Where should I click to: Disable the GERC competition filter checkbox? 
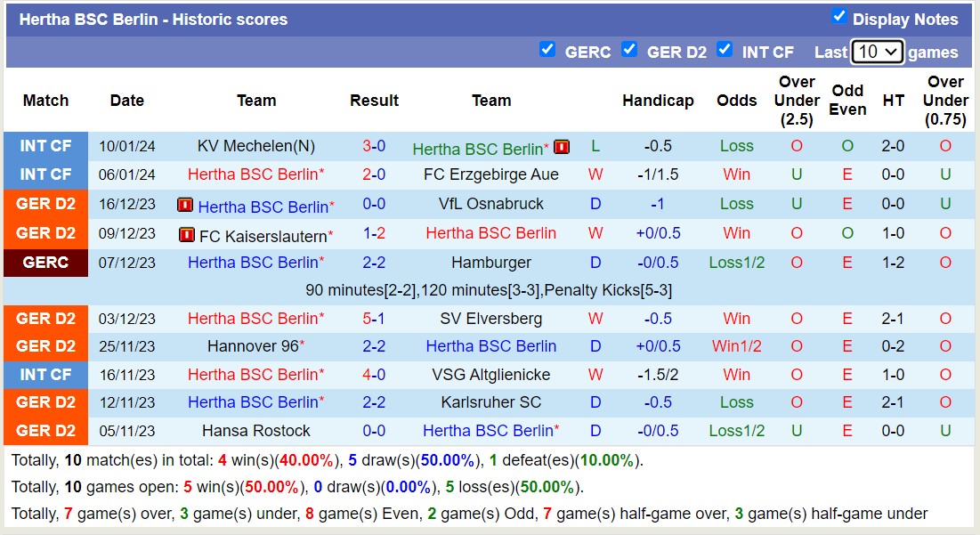pyautogui.click(x=548, y=51)
